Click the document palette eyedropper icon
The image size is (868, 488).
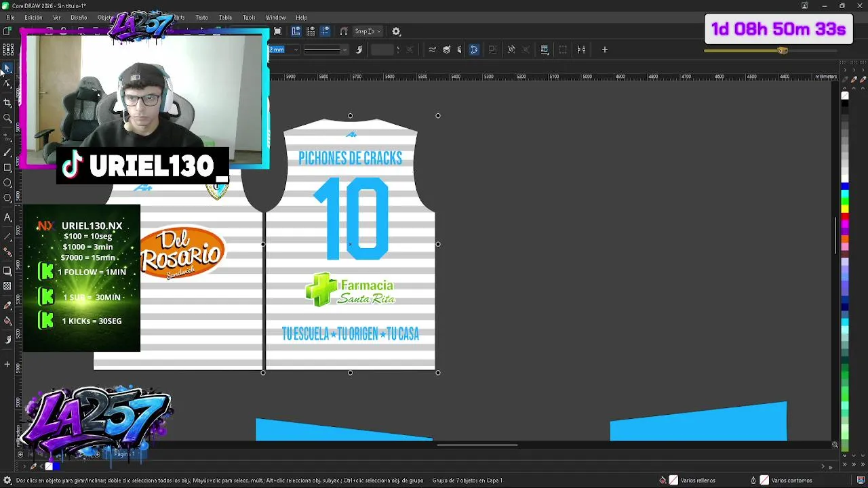33,466
